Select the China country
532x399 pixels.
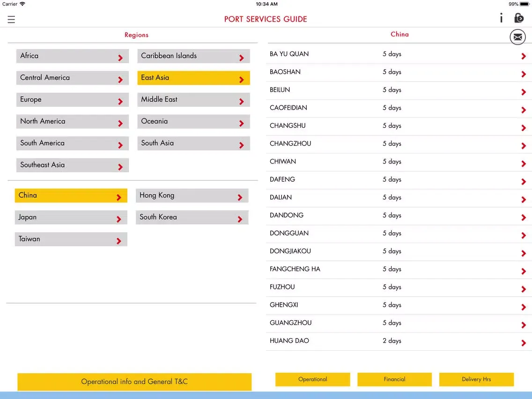coord(71,195)
